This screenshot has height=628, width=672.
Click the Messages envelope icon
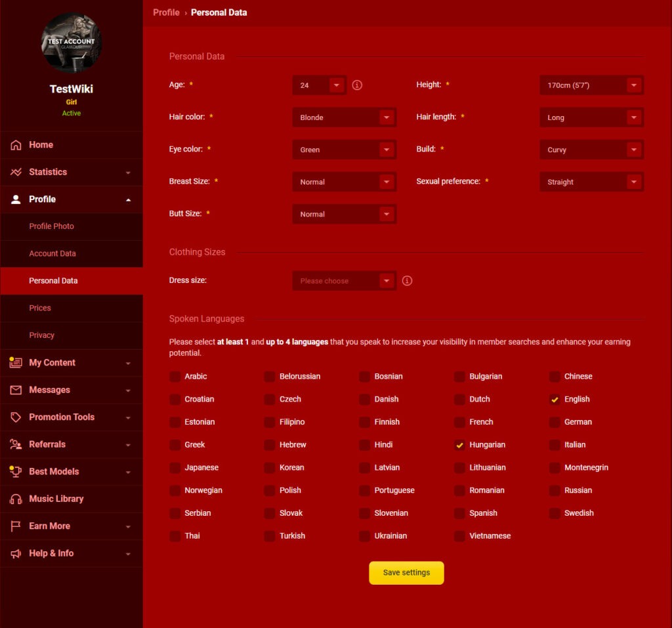click(16, 390)
